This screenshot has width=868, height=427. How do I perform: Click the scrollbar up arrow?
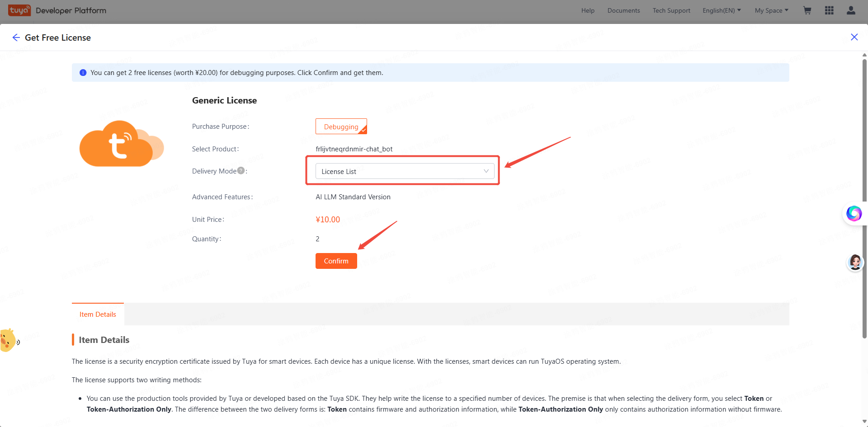pos(864,55)
